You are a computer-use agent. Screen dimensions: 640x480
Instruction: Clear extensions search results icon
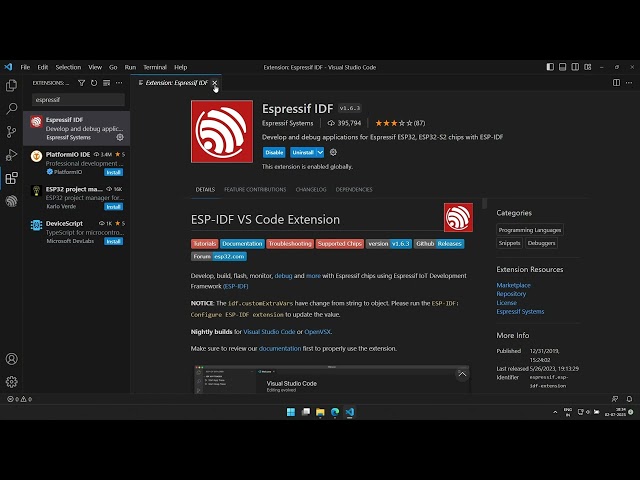[107, 83]
